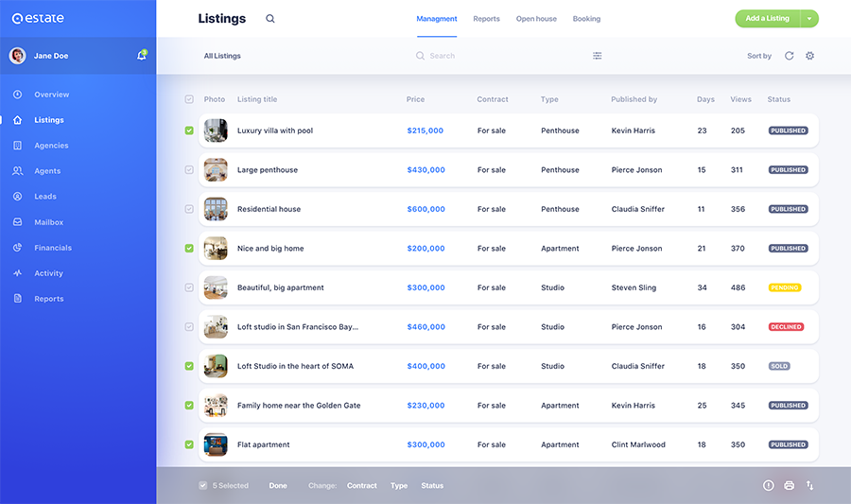This screenshot has height=504, width=851.
Task: Click Done in the selection bar
Action: (278, 485)
